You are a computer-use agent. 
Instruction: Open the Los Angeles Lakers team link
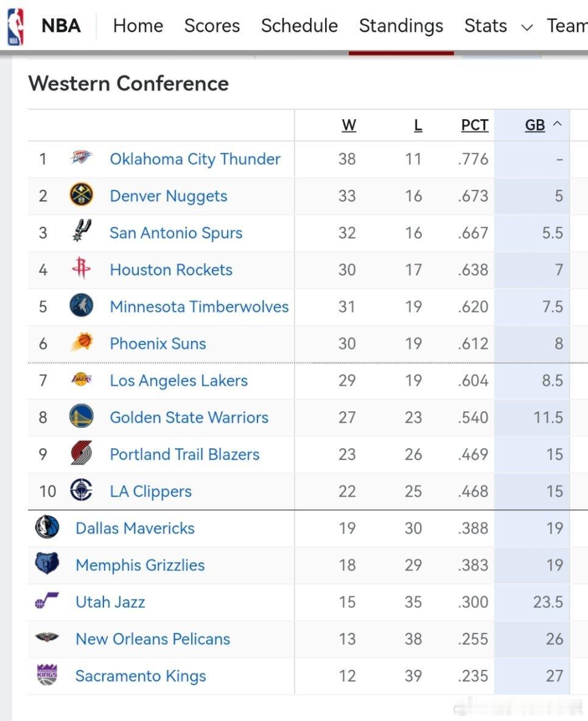point(178,381)
